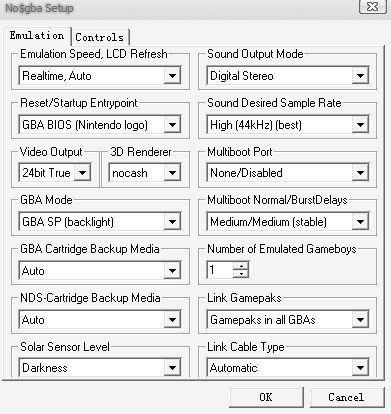Close the No$gba Setup window
The width and height of the screenshot is (391, 414).
373,7
